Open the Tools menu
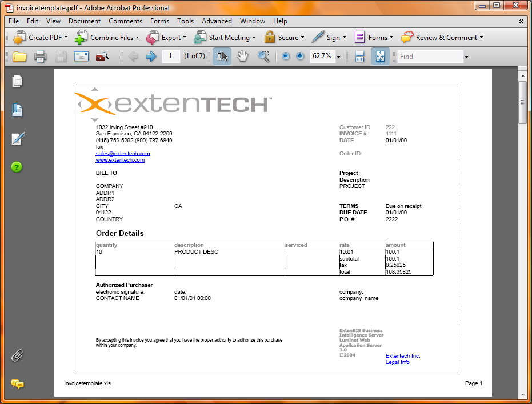 click(x=185, y=21)
